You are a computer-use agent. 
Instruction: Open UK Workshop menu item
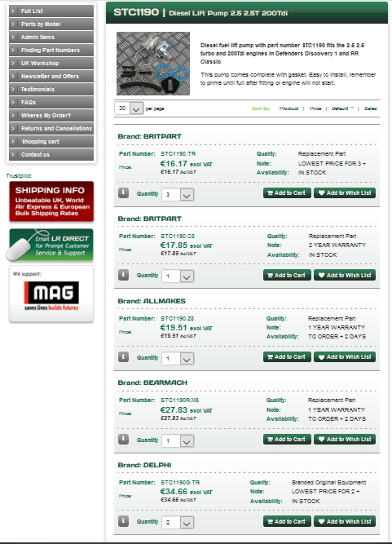(x=51, y=63)
